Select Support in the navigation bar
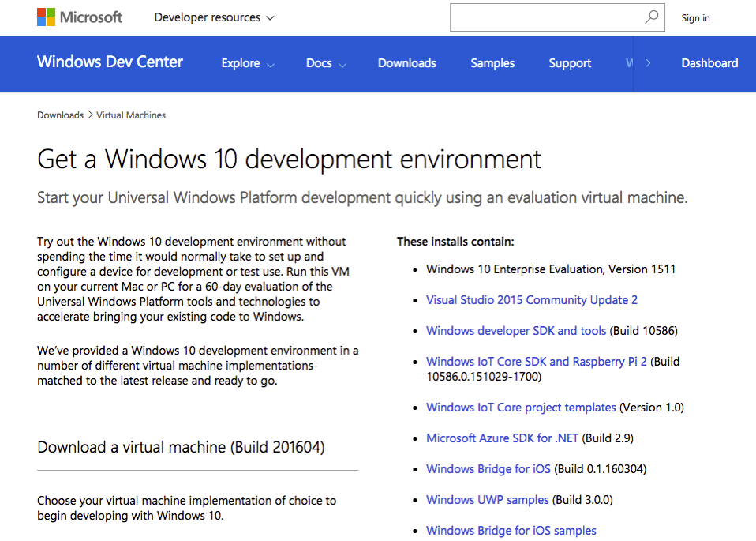Image resolution: width=756 pixels, height=541 pixels. click(570, 64)
